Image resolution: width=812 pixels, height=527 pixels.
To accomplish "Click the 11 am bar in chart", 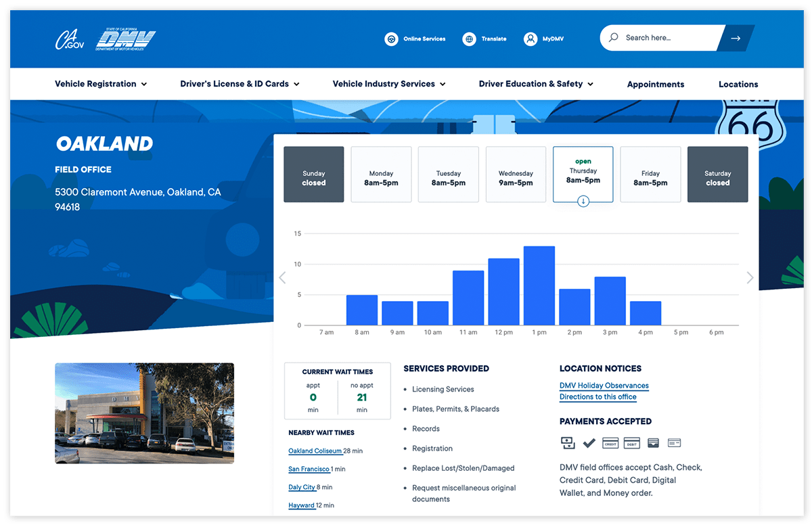I will [468, 298].
